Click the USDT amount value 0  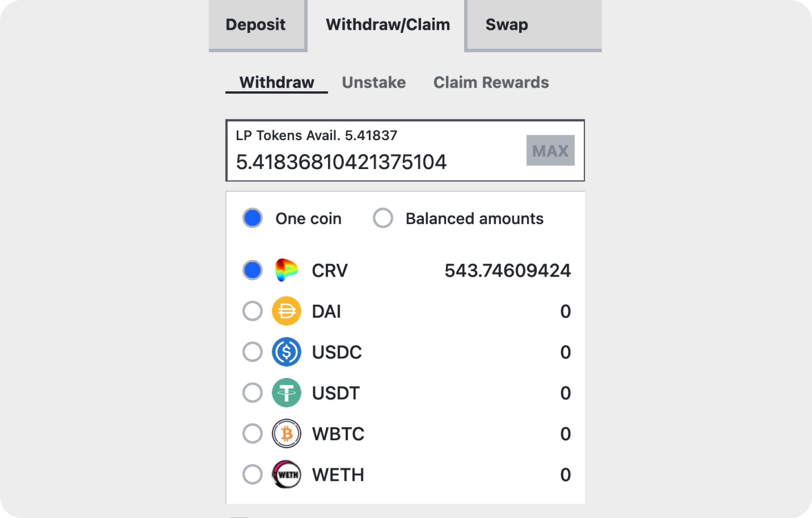pyautogui.click(x=565, y=393)
